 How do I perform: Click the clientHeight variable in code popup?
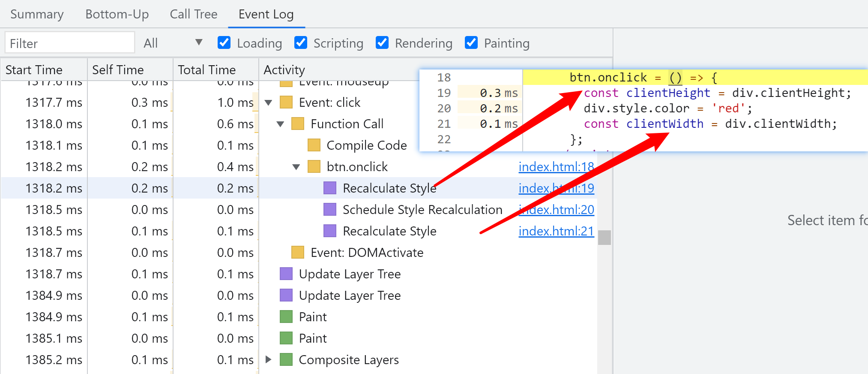click(x=668, y=93)
